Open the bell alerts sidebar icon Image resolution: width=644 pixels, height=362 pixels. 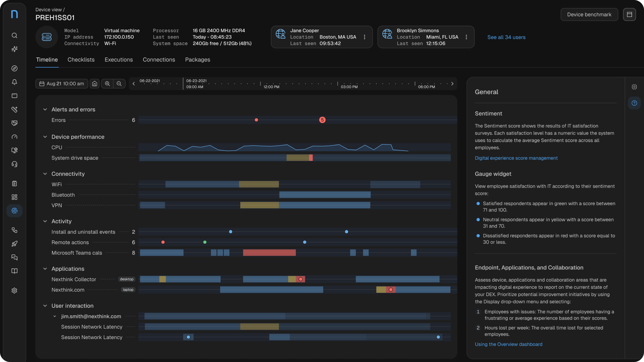coord(14,82)
